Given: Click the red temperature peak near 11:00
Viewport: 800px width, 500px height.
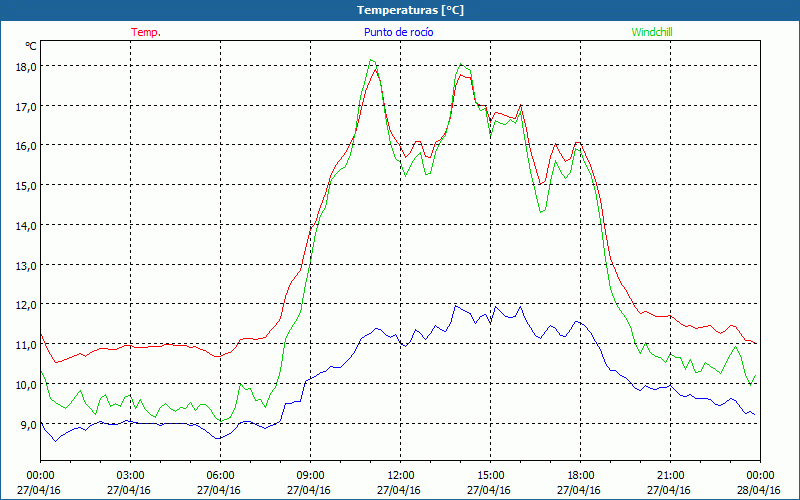Looking at the screenshot, I should (x=376, y=69).
